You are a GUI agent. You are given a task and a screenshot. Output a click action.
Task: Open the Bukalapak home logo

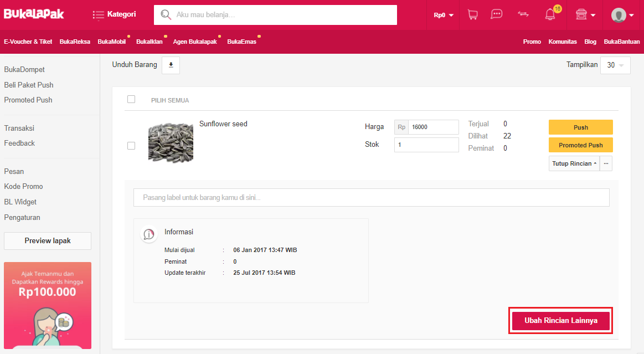tap(34, 14)
